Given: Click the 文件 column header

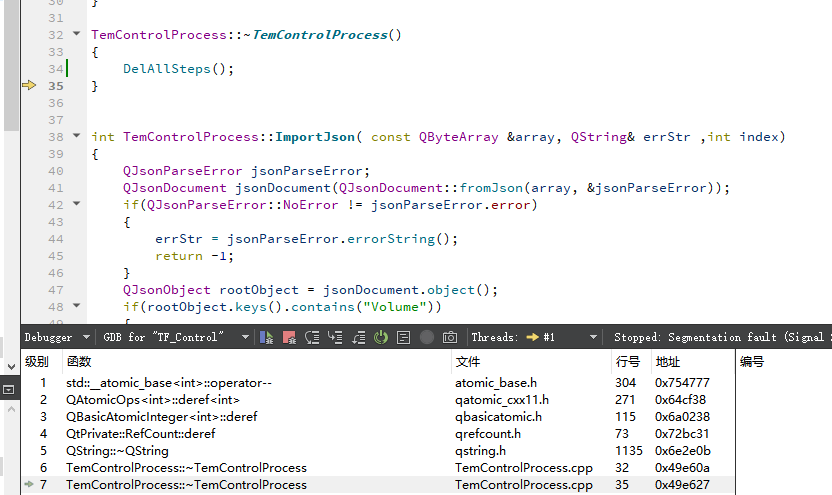Looking at the screenshot, I should 467,362.
